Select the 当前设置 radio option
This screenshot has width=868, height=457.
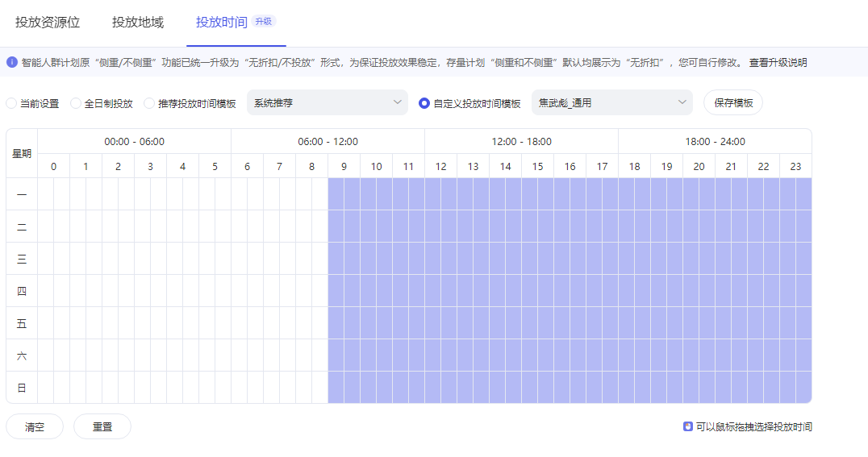point(11,103)
